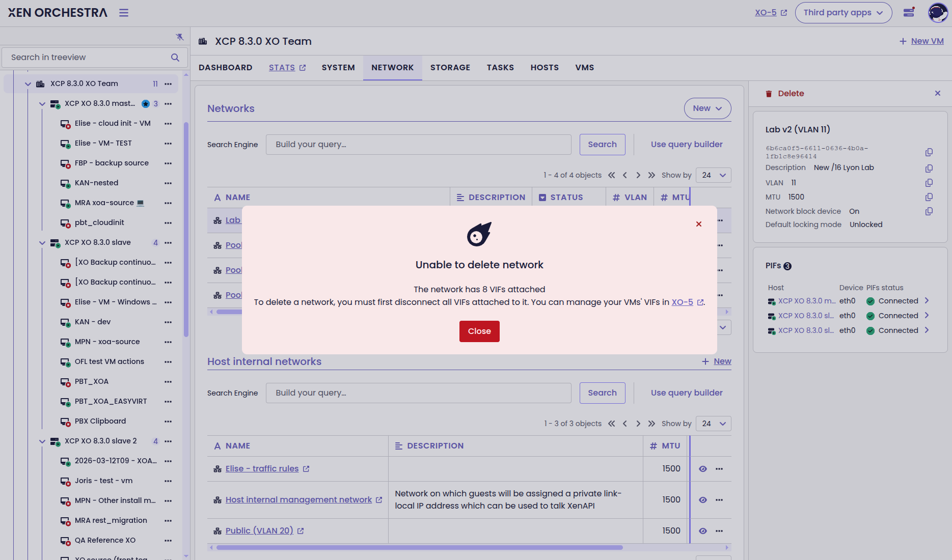Close the error dialog with red X
Image resolution: width=952 pixels, height=560 pixels.
699,224
